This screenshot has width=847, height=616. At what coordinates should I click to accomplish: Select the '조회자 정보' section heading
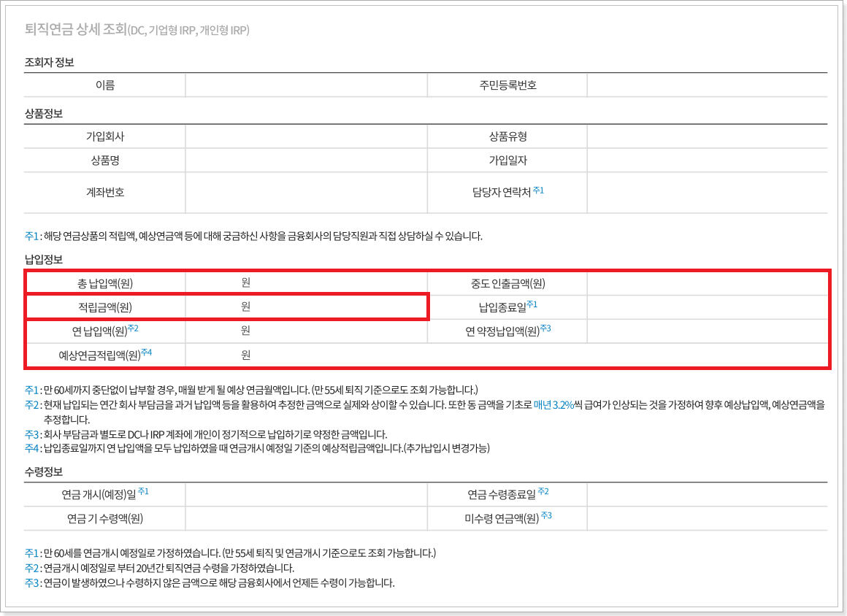tap(49, 63)
